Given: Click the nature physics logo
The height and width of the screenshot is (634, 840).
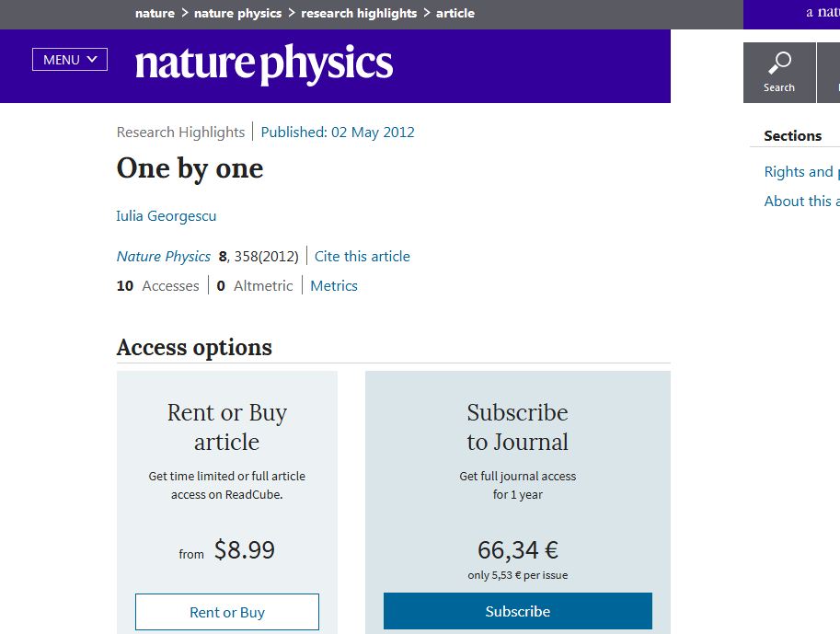Looking at the screenshot, I should coord(264,64).
